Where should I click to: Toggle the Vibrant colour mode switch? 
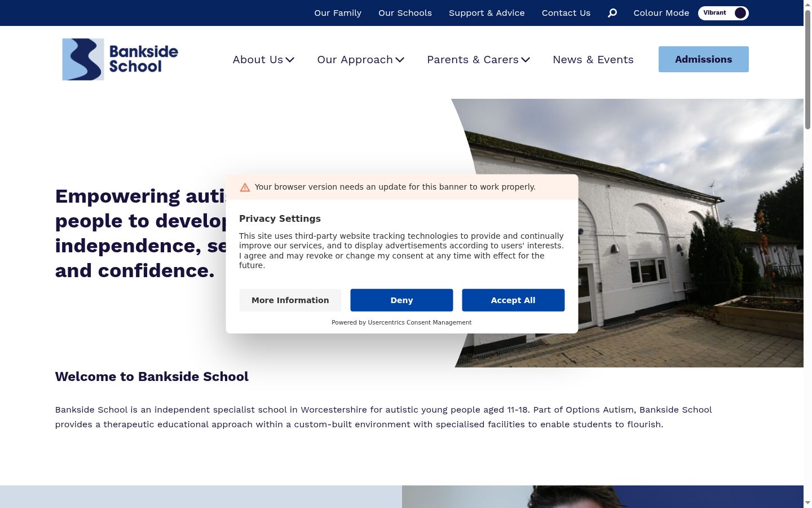(723, 13)
